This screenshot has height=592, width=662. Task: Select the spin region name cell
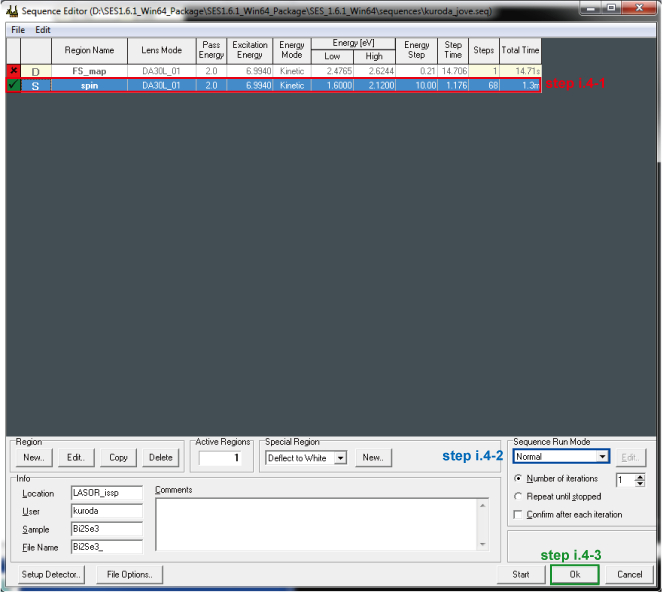coord(89,86)
